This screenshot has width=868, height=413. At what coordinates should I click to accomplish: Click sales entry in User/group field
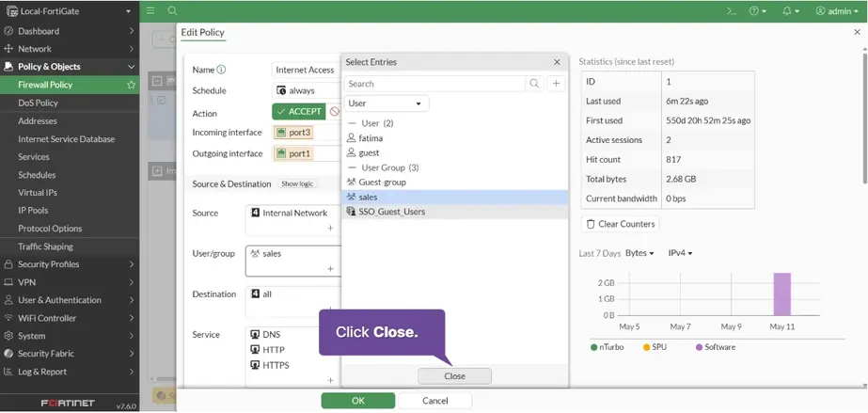[266, 254]
